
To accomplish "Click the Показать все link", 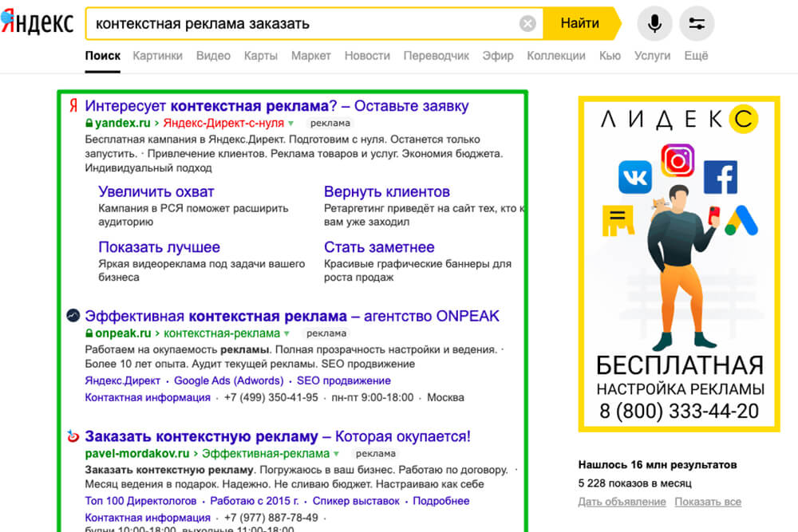I will coord(708,502).
